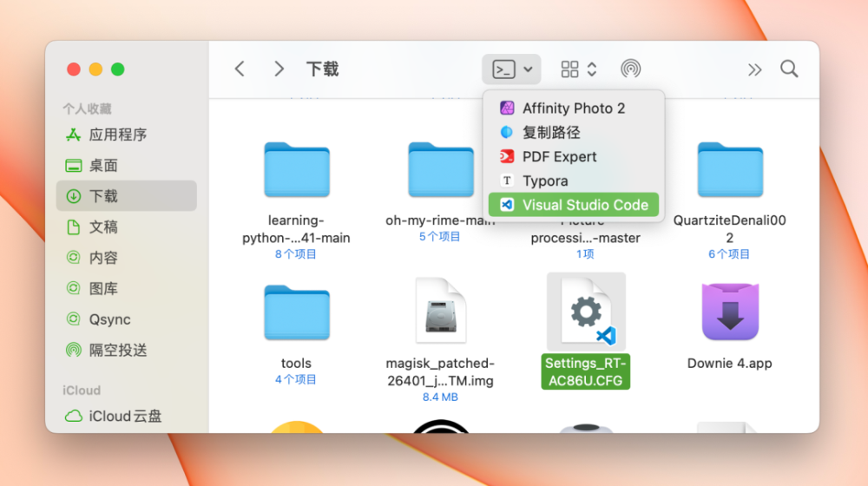This screenshot has height=486, width=868.
Task: Click the iCloud cloud icon
Action: pos(73,416)
